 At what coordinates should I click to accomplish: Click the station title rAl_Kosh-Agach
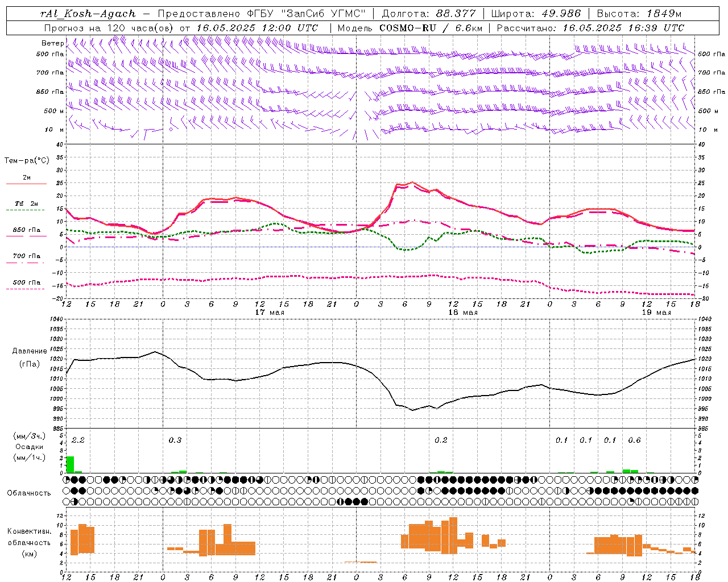point(88,14)
